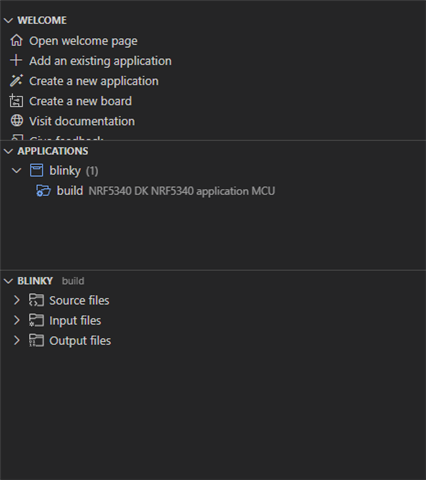Click the plus icon for adding existing application
The width and height of the screenshot is (426, 480).
pos(16,61)
